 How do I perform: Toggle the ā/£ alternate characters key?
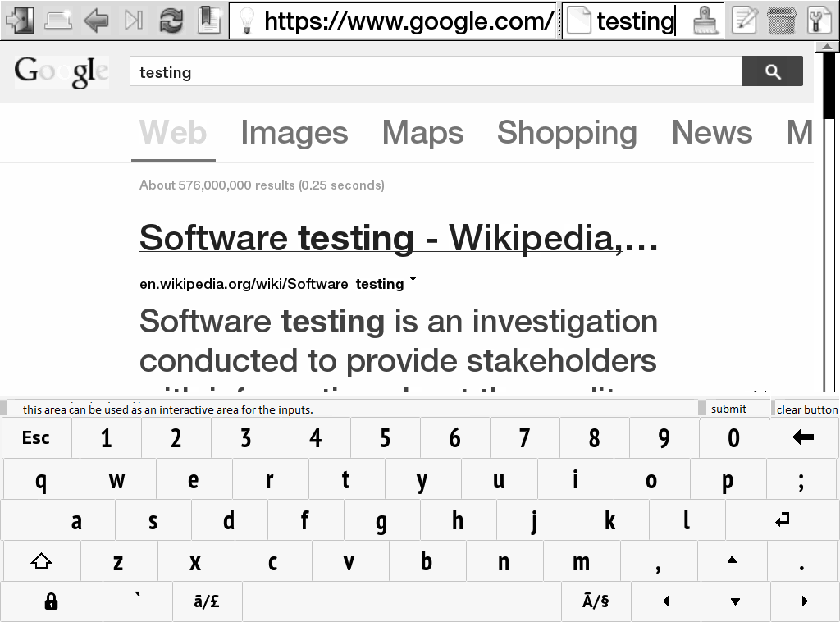click(x=207, y=601)
